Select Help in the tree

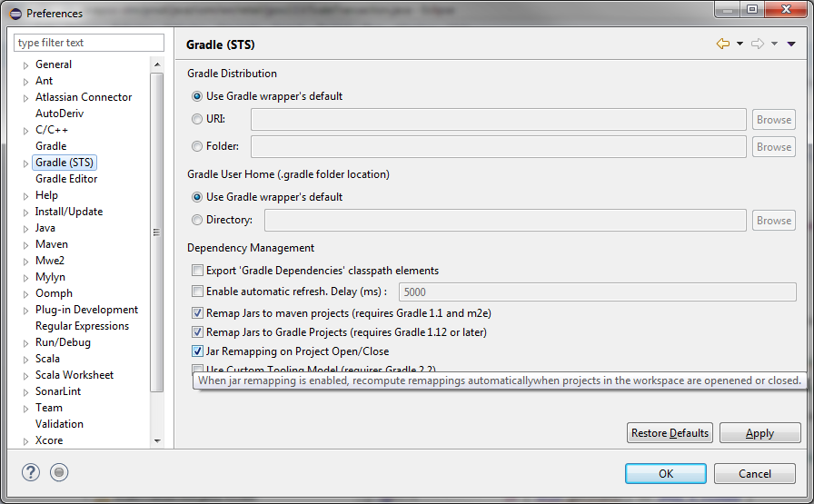tap(46, 195)
